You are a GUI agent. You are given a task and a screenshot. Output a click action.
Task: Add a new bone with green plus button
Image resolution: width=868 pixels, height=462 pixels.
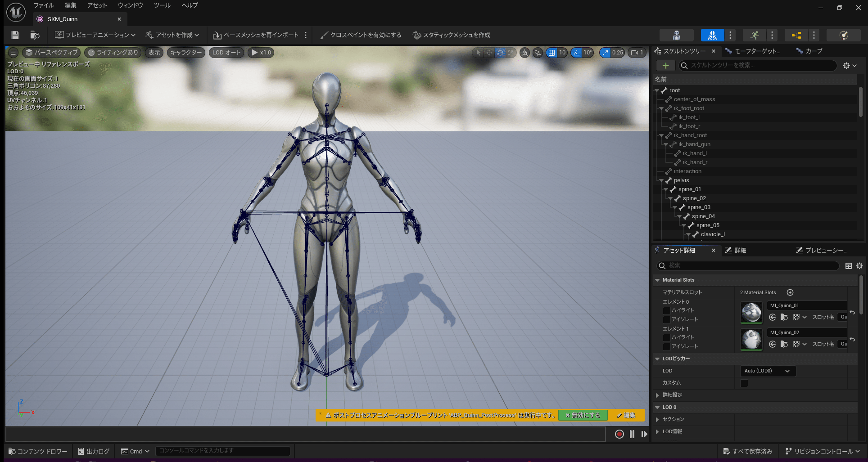[665, 66]
